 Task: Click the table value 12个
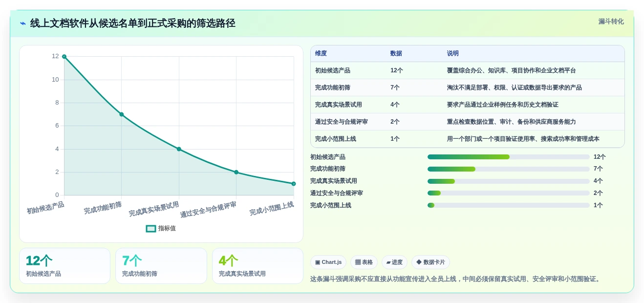point(397,71)
